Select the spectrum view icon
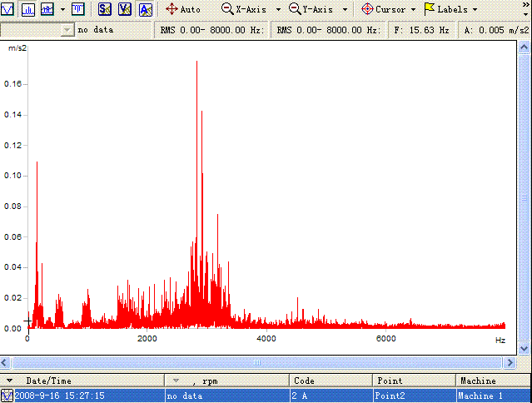The height and width of the screenshot is (403, 532). click(27, 9)
